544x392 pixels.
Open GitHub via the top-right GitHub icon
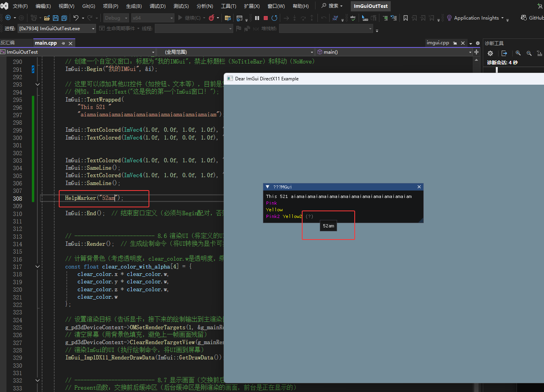[x=523, y=18]
